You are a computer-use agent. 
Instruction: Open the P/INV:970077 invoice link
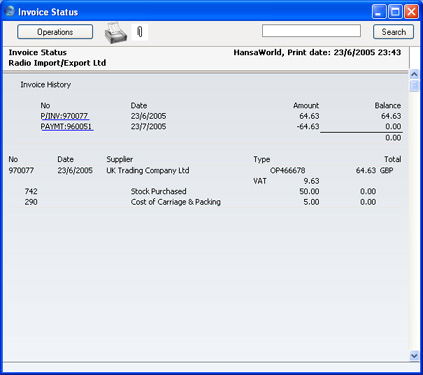64,116
